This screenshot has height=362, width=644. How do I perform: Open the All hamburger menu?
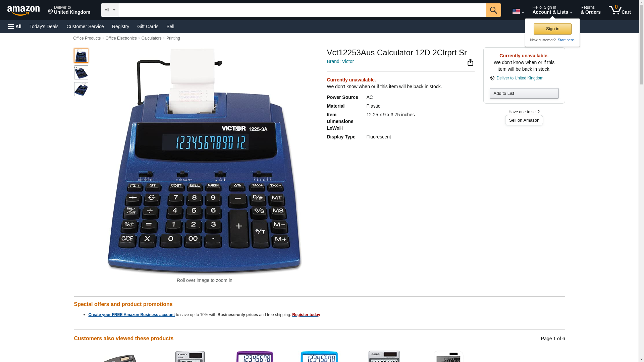point(15,26)
